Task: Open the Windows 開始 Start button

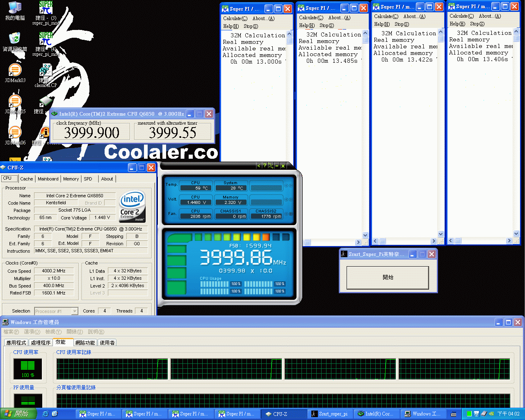Action: pyautogui.click(x=18, y=414)
